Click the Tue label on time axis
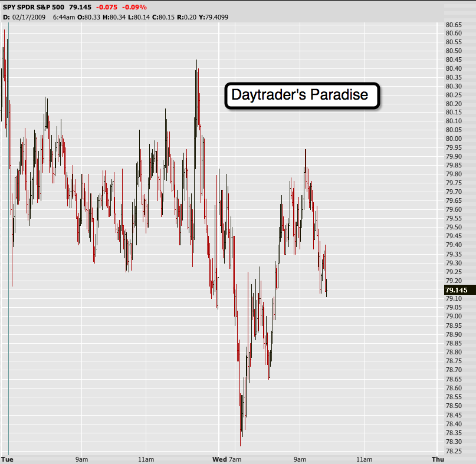 point(7,459)
